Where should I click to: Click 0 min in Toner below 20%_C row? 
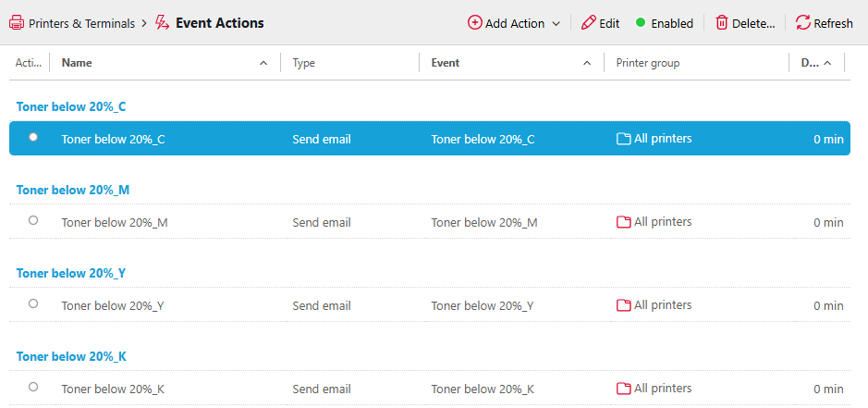pos(828,139)
